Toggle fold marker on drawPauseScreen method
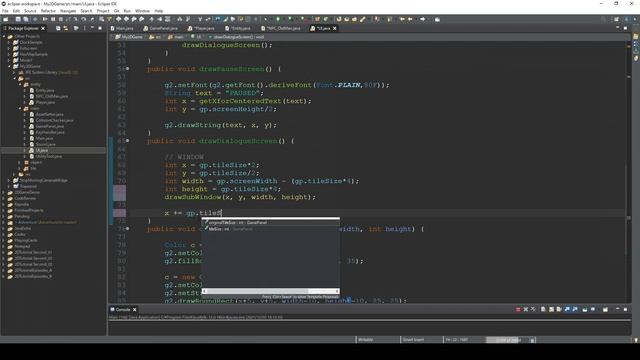640x360 pixels. 128,69
